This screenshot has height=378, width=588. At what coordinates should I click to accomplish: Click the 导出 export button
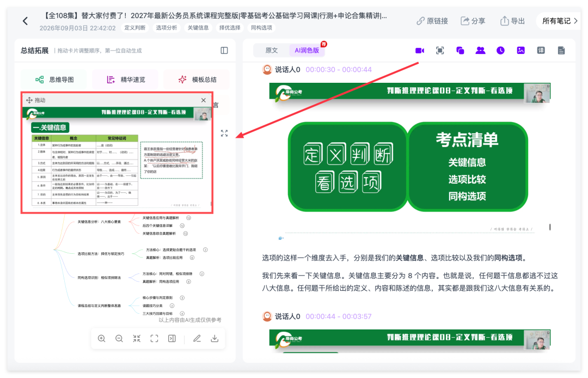[513, 21]
